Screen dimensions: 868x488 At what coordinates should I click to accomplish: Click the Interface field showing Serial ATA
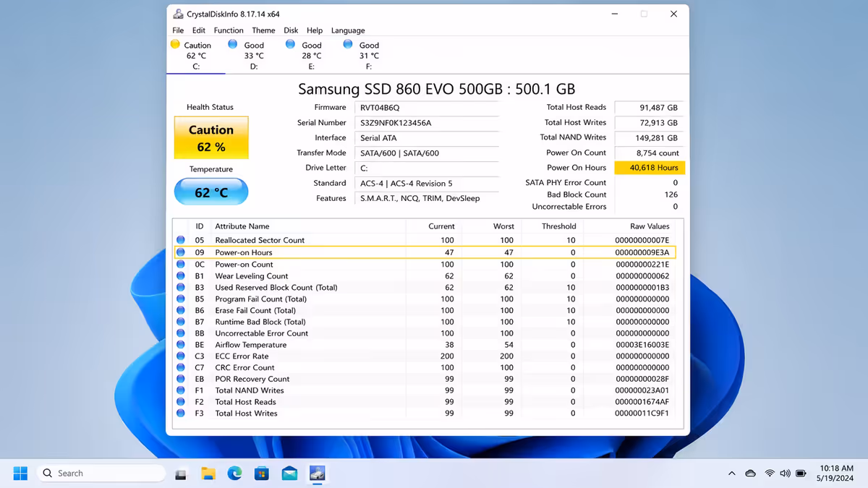427,138
